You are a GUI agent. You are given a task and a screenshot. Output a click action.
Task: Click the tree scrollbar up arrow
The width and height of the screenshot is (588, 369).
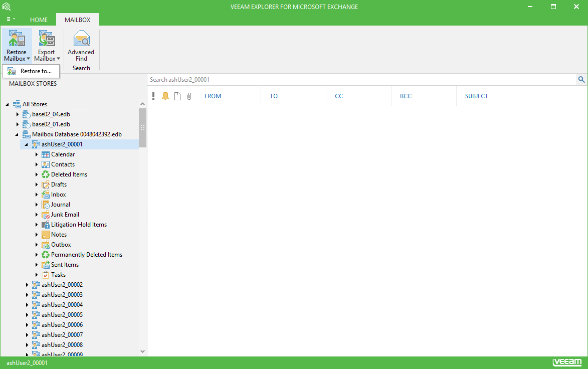pyautogui.click(x=142, y=104)
